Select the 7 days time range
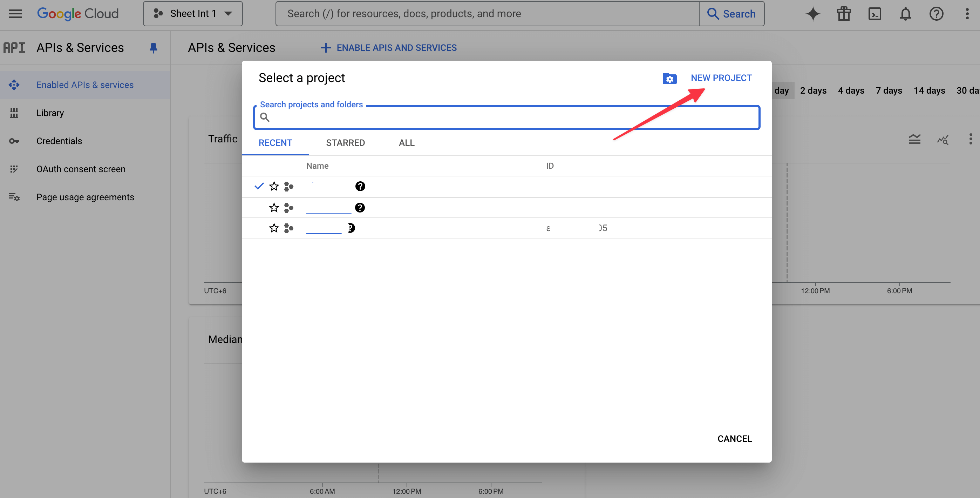 tap(889, 90)
